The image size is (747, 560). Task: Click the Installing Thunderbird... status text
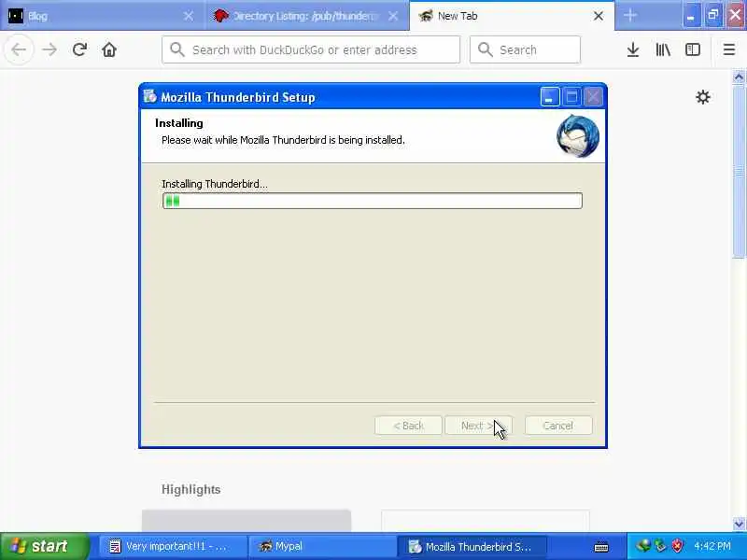215,184
